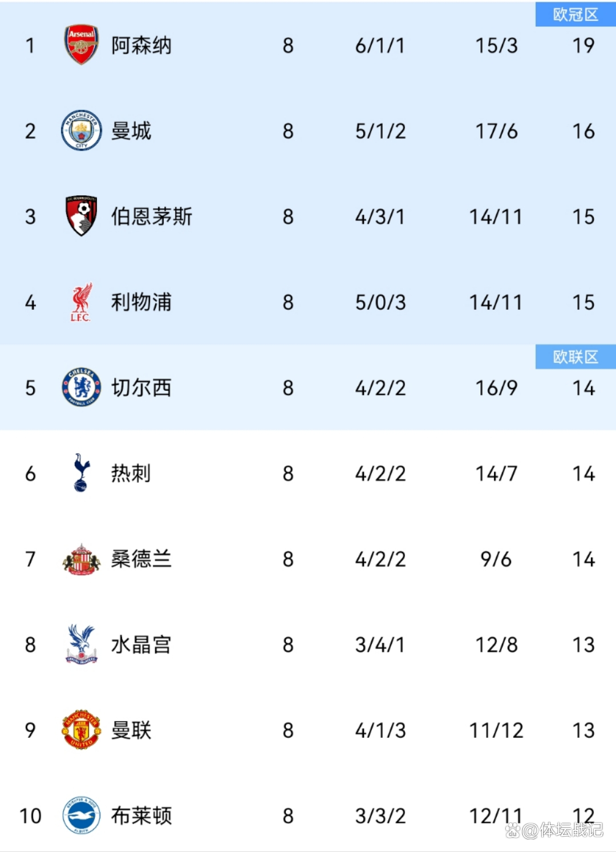Click the Chelsea club badge

coord(82,387)
